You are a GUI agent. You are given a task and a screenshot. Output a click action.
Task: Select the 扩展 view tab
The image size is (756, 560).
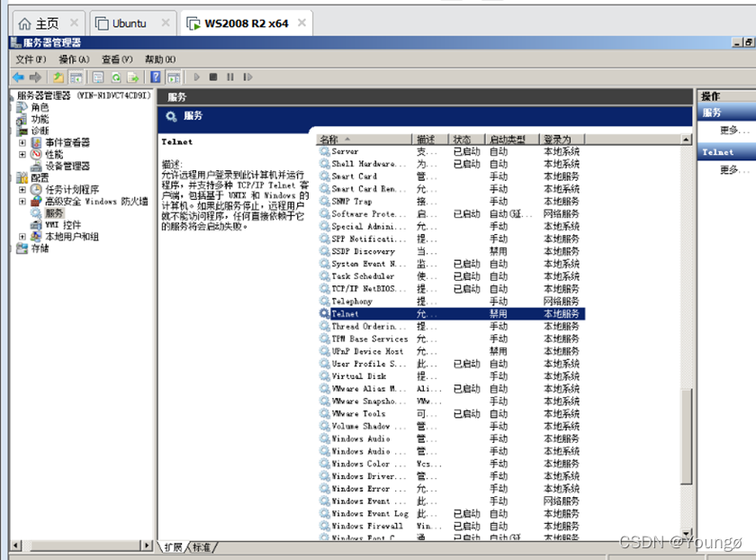tap(173, 547)
